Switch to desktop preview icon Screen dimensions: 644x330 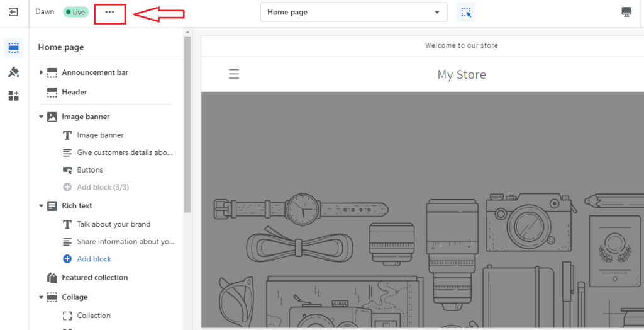626,12
